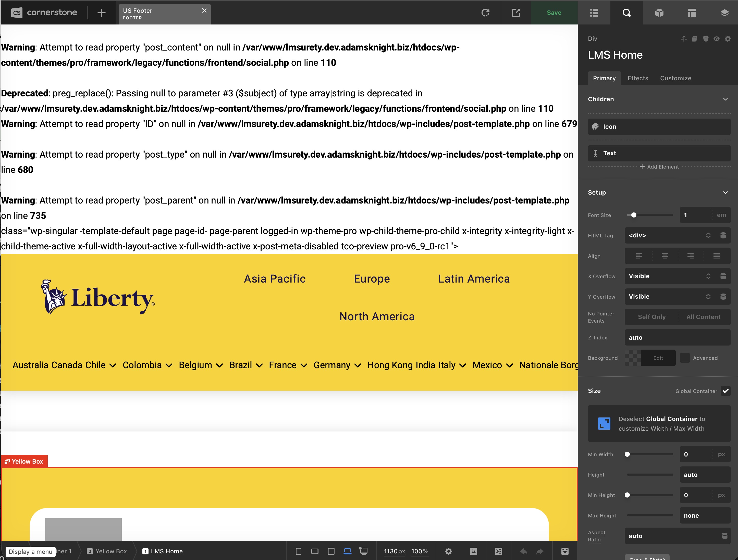Click X Overflow dynamic content icon
Image resolution: width=738 pixels, height=560 pixels.
tap(723, 276)
